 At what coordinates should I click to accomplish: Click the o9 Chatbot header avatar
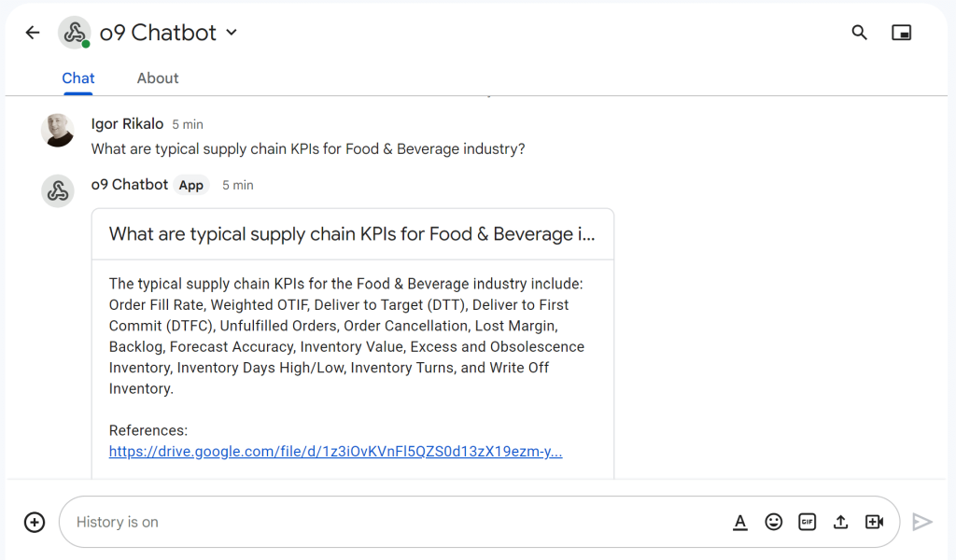click(x=75, y=33)
